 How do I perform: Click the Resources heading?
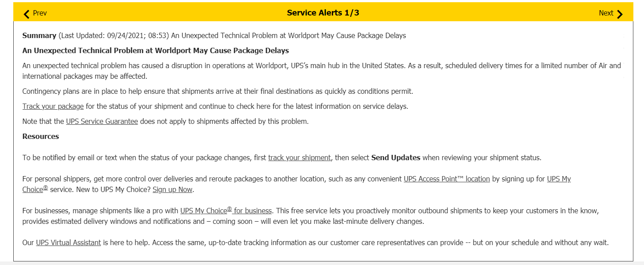pos(41,137)
